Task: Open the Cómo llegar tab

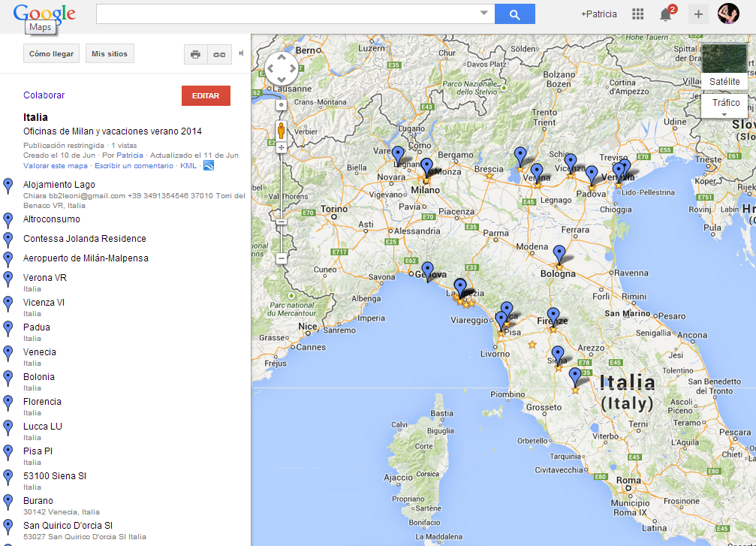Action: pos(51,54)
